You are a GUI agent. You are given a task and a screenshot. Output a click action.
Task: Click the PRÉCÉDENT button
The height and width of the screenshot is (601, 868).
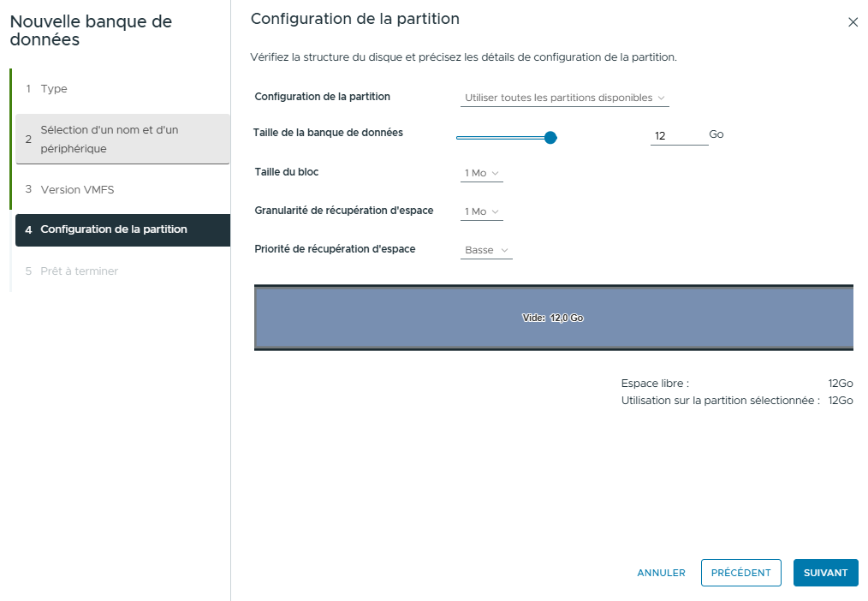[x=740, y=573]
